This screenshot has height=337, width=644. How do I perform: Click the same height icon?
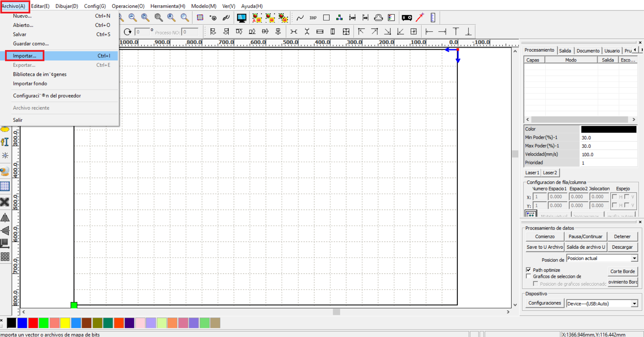coord(333,32)
